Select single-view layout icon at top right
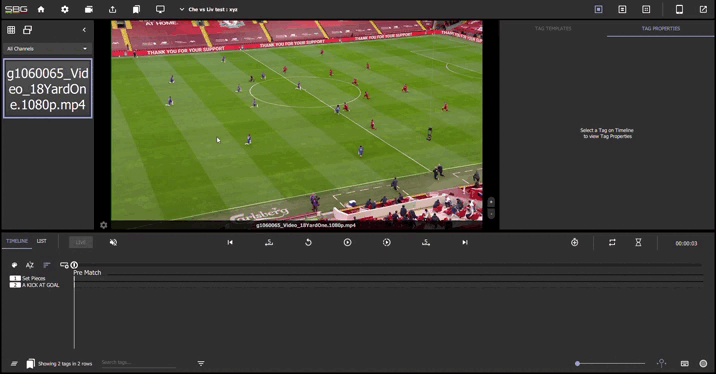 (599, 9)
